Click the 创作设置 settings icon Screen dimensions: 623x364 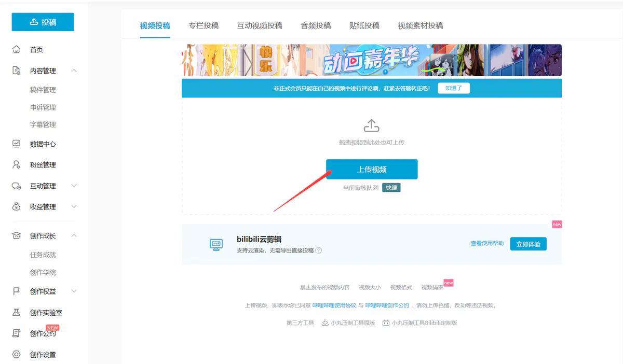click(16, 355)
